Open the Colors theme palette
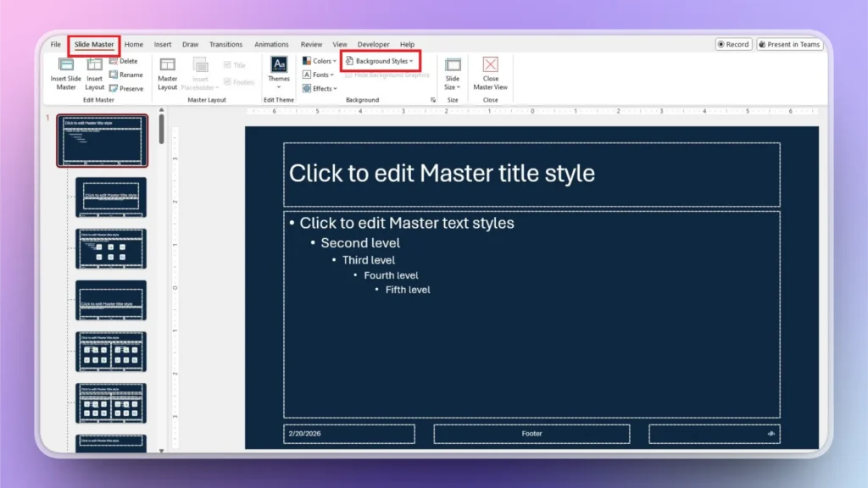The height and width of the screenshot is (488, 868). (319, 60)
